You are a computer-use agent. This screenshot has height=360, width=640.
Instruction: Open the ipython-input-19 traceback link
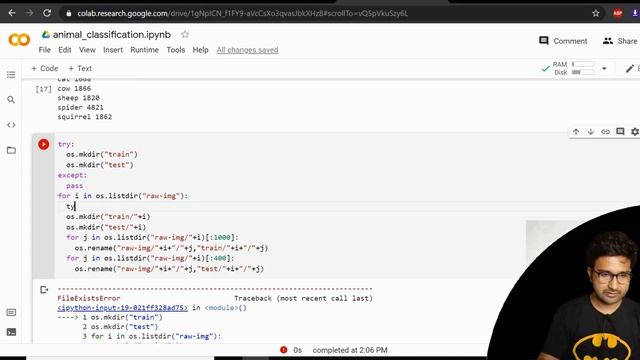pyautogui.click(x=122, y=308)
